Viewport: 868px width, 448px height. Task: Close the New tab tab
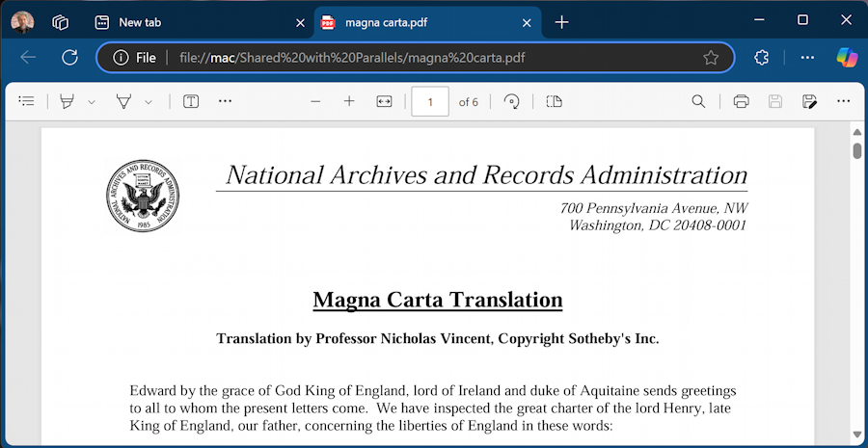pos(300,23)
